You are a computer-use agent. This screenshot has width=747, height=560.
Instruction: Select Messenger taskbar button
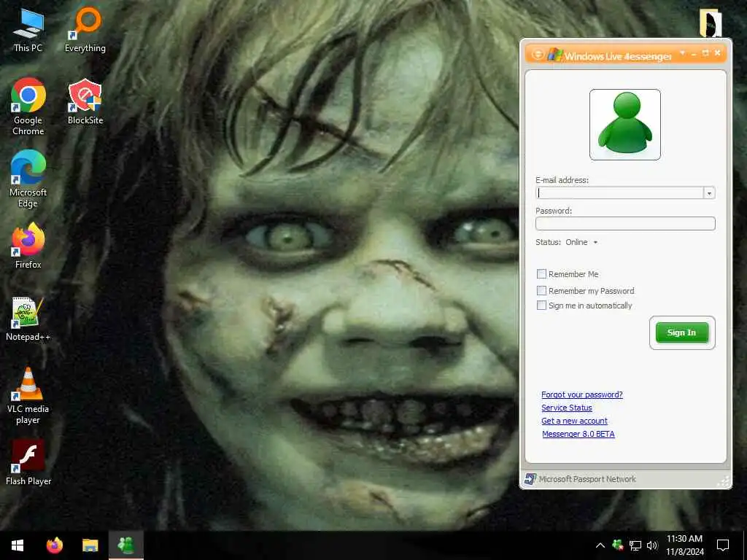click(x=125, y=545)
